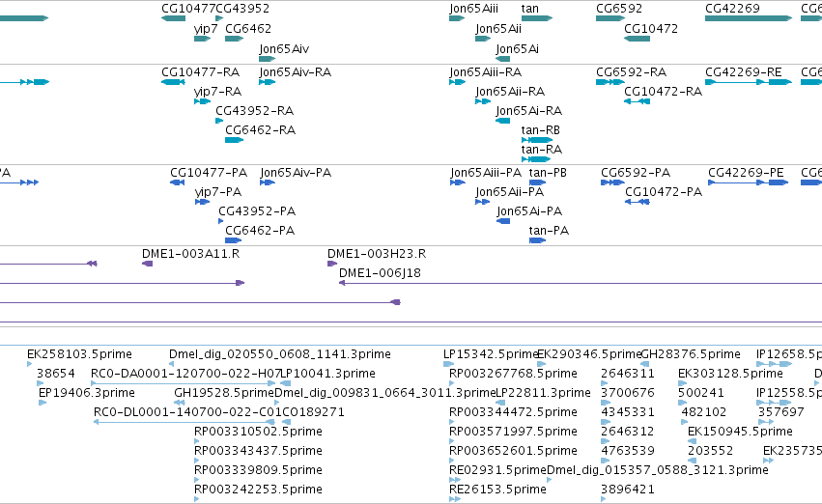822x504 pixels.
Task: Open the CG6462-RA transcript label
Action: 260,130
